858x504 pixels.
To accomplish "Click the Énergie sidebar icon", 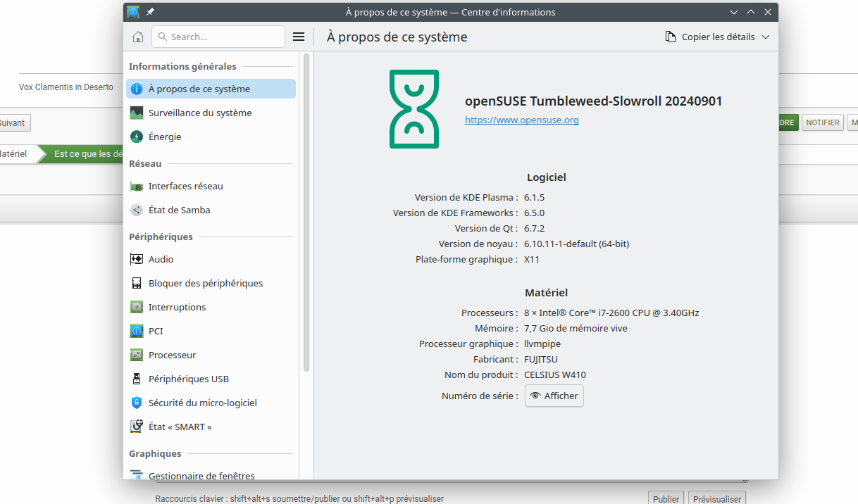I will point(137,137).
